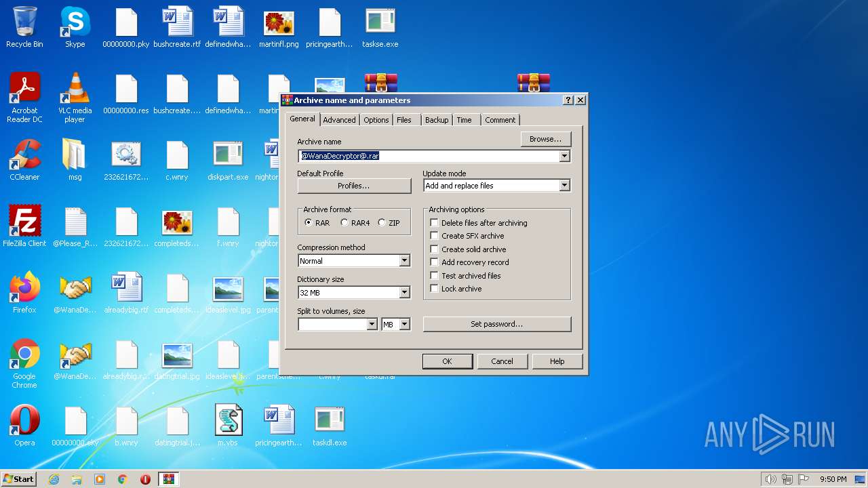Switch to the Comment tab

tap(500, 120)
